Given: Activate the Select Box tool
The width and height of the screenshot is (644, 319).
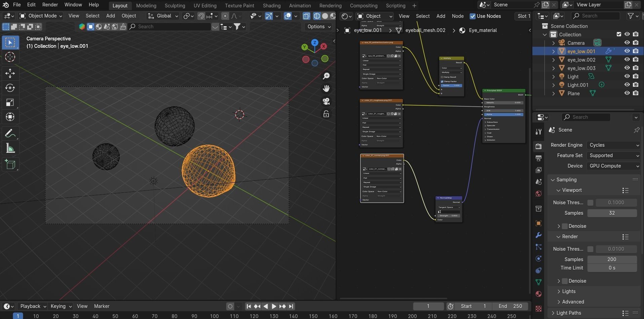Looking at the screenshot, I should (10, 42).
